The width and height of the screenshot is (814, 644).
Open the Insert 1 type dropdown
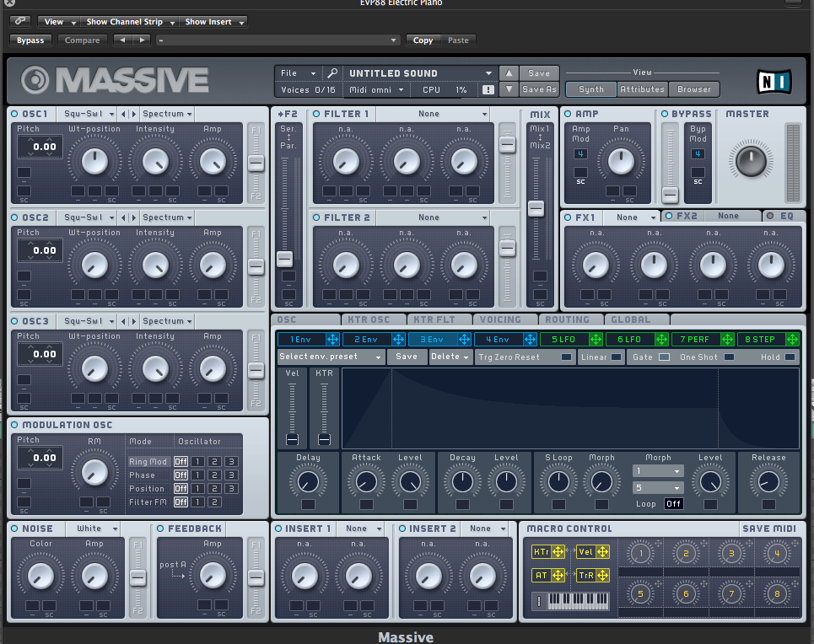pyautogui.click(x=360, y=529)
